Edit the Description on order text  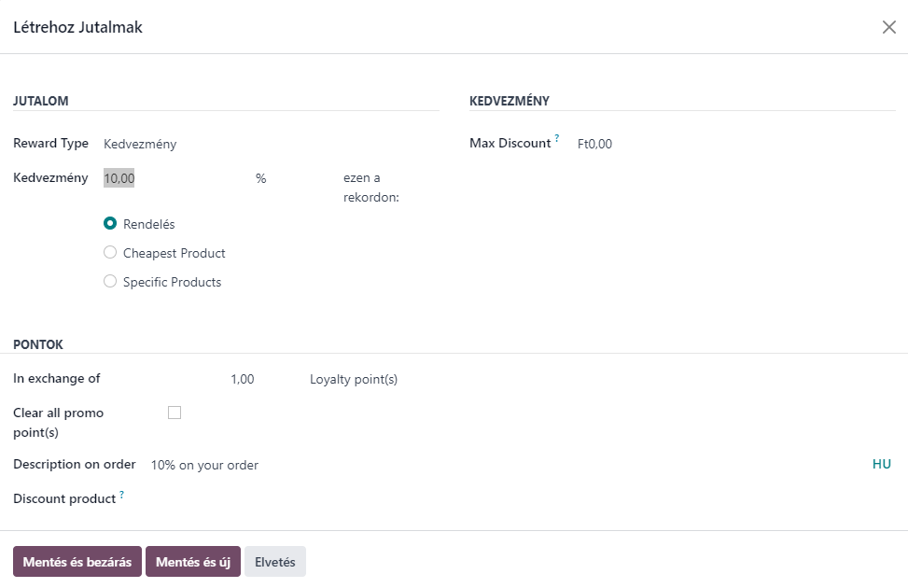[510, 465]
